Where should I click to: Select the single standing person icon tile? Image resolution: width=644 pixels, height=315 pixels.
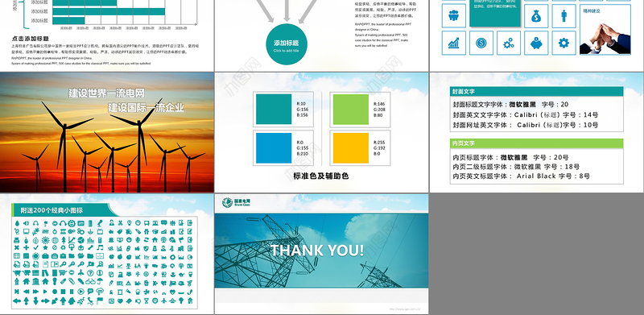coord(563,16)
